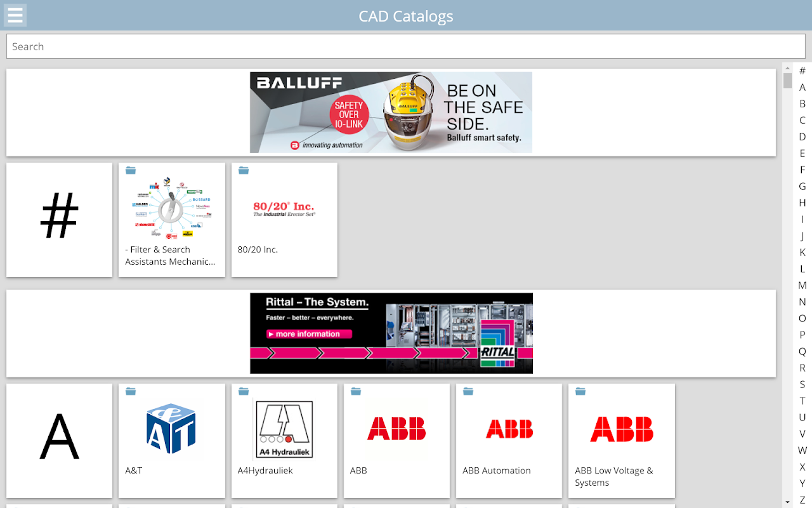Jump to letter E in index
Screen dimensions: 812x508
[x=802, y=153]
